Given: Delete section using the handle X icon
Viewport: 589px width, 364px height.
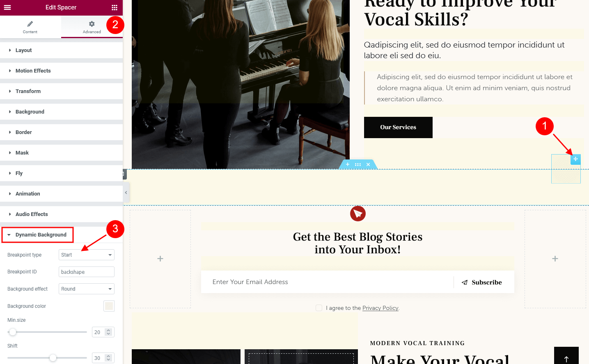Looking at the screenshot, I should click(368, 164).
